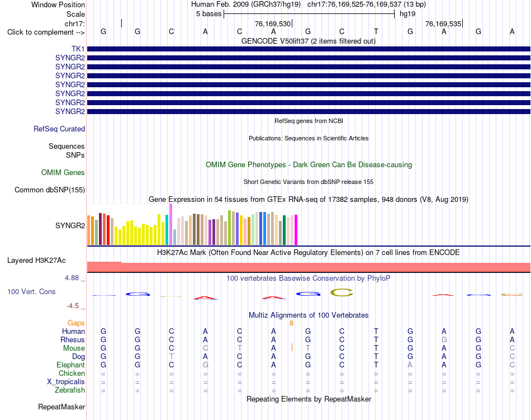The width and height of the screenshot is (531, 420).
Task: Select the TK1 transcript bar in GENCODE track
Action: tap(309, 49)
